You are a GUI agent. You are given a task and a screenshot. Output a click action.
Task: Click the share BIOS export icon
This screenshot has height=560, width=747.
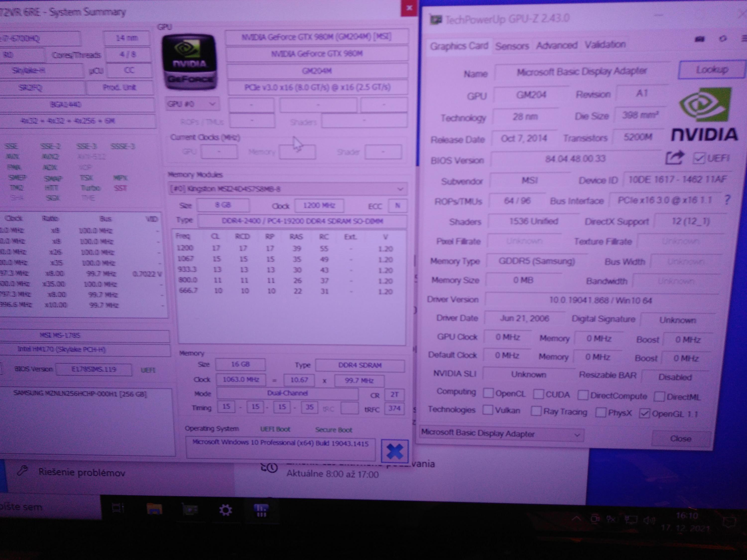[674, 158]
